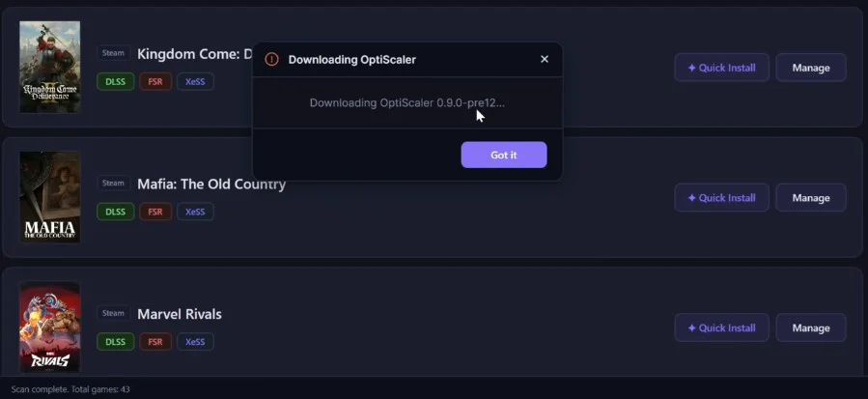The width and height of the screenshot is (868, 399).
Task: Click the DLSS tag under Marvel Rivals
Action: click(x=116, y=341)
